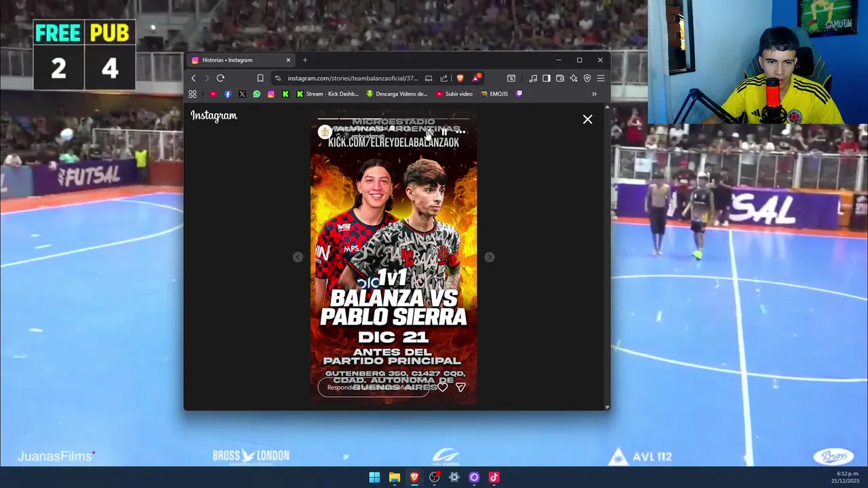
Task: Pause the playing story
Action: pyautogui.click(x=445, y=132)
